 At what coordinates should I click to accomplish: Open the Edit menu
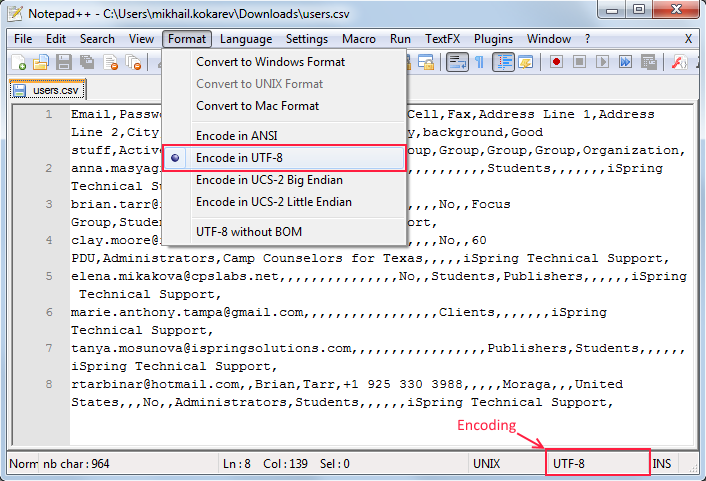point(56,39)
